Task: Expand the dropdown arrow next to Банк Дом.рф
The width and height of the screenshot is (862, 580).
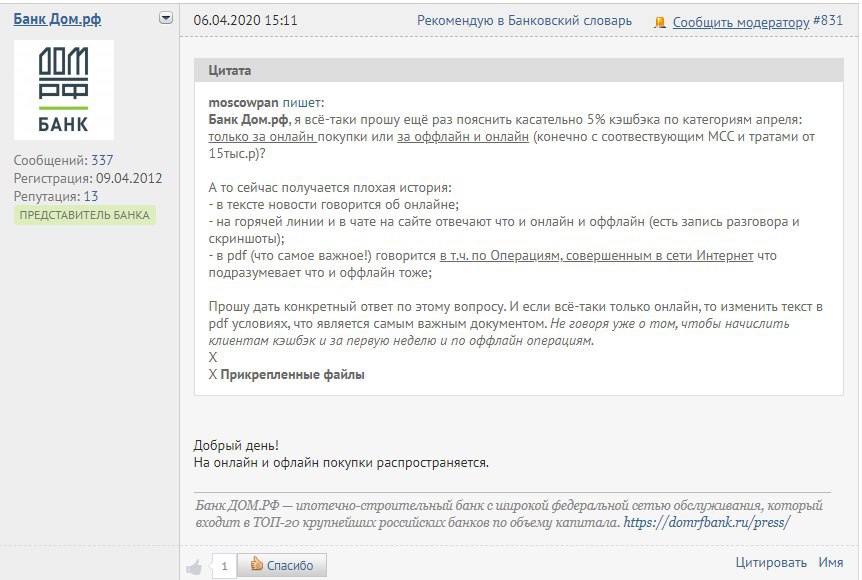Action: [165, 18]
